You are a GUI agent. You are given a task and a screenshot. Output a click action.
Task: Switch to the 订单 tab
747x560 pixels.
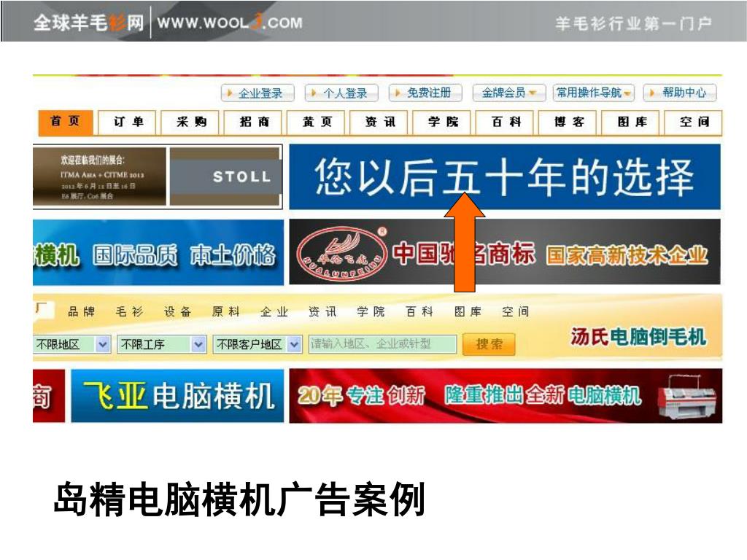point(128,122)
